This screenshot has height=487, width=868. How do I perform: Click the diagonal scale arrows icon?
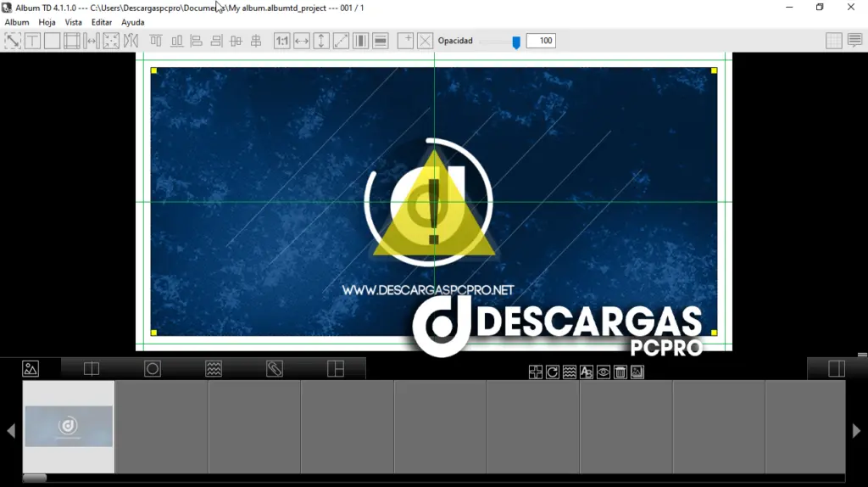[x=341, y=41]
